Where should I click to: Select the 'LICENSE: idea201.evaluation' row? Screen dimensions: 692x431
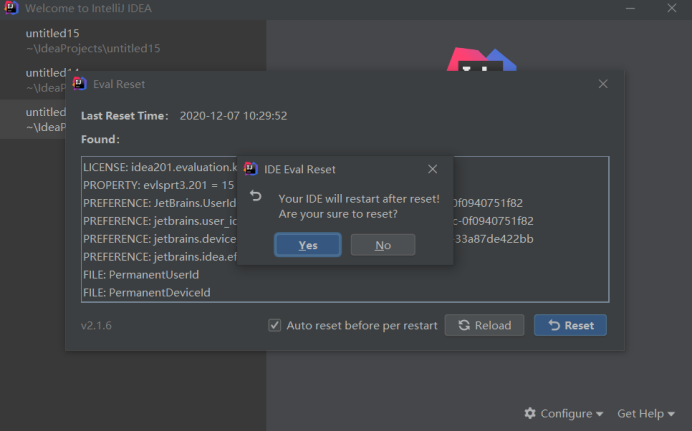coord(345,167)
